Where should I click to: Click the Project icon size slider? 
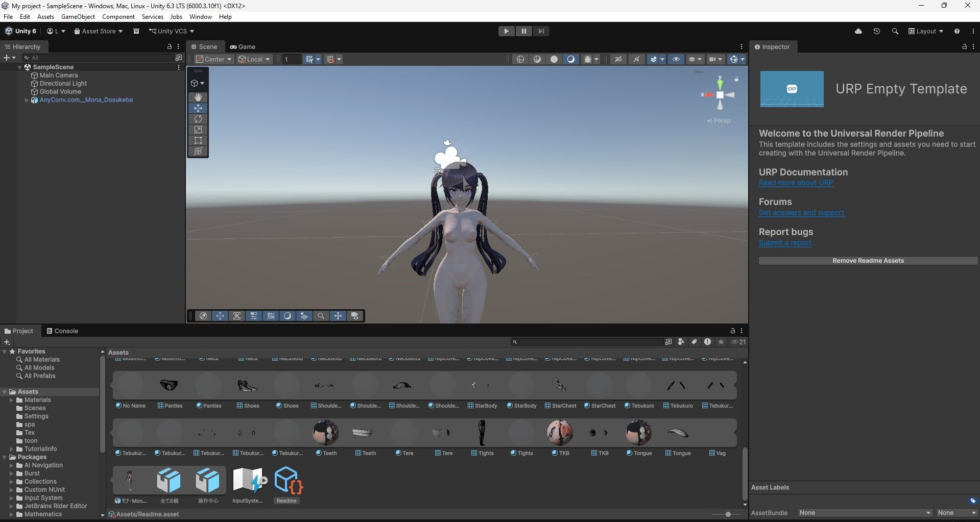(728, 514)
